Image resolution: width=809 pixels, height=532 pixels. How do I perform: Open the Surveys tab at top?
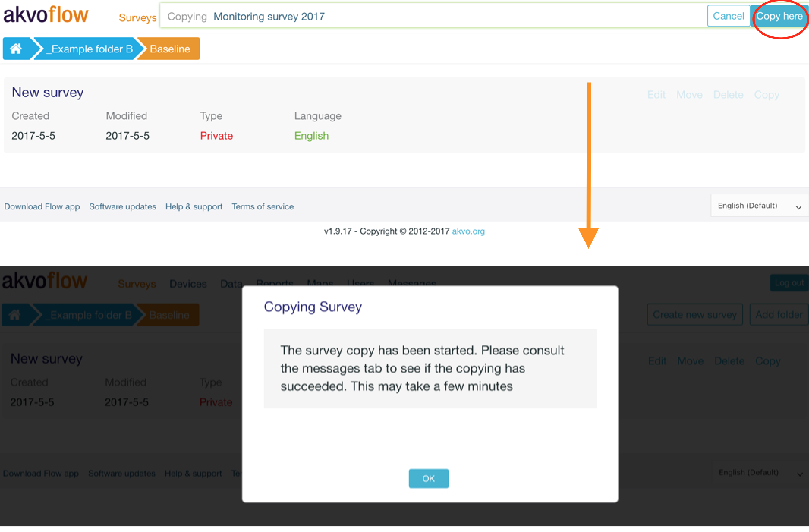137,17
